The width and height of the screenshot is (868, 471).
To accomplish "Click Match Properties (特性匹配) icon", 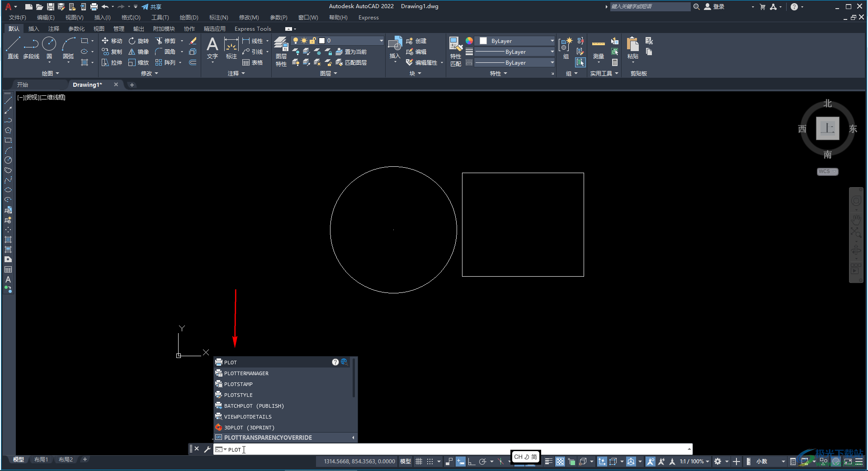I will (456, 52).
